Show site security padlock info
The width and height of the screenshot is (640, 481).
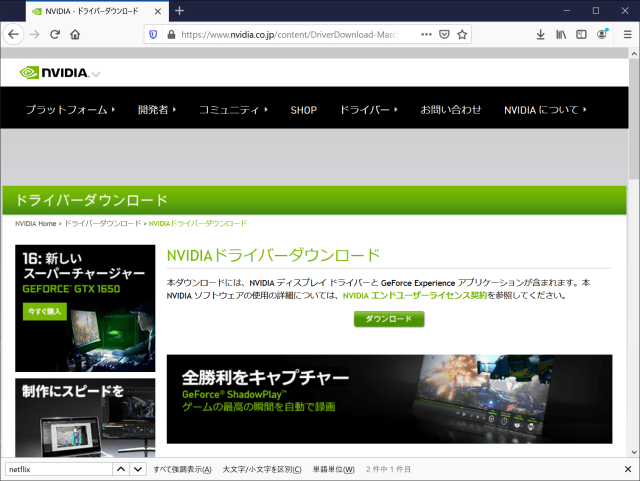[x=171, y=34]
